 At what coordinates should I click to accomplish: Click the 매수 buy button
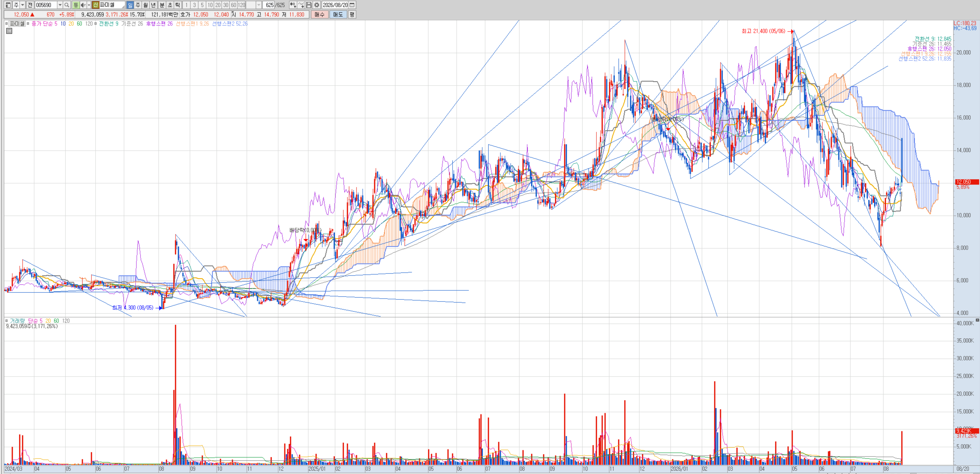(x=320, y=15)
